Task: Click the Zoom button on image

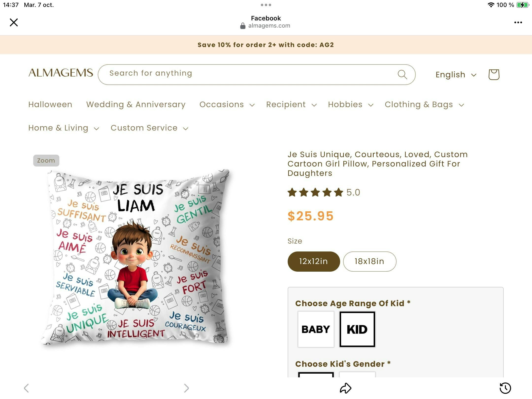Action: [x=46, y=161]
